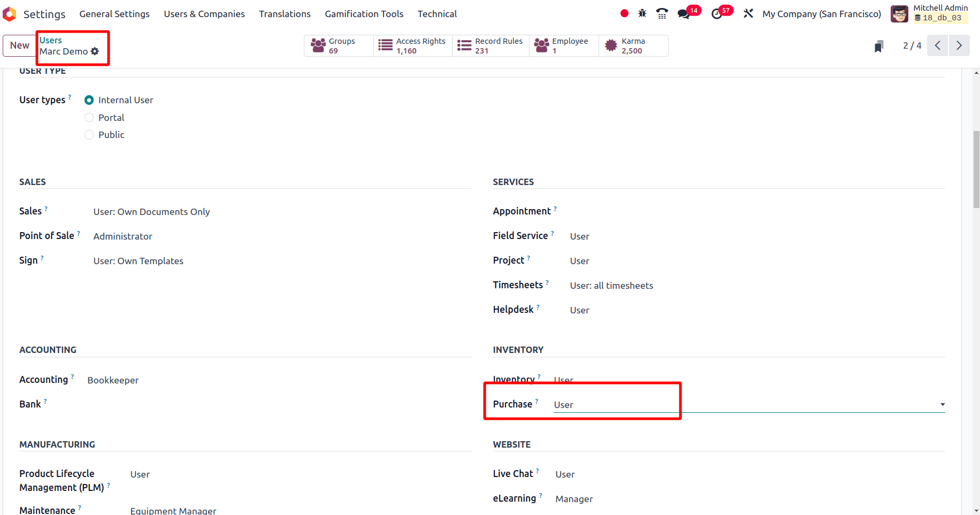Show help tooltip for Helpdesk
The image size is (980, 515).
pos(538,307)
